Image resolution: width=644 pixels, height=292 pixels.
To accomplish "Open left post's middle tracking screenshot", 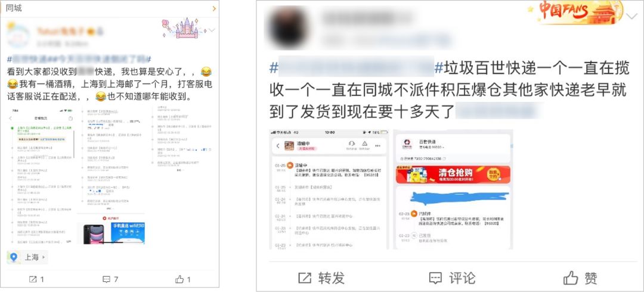I will click(111, 175).
